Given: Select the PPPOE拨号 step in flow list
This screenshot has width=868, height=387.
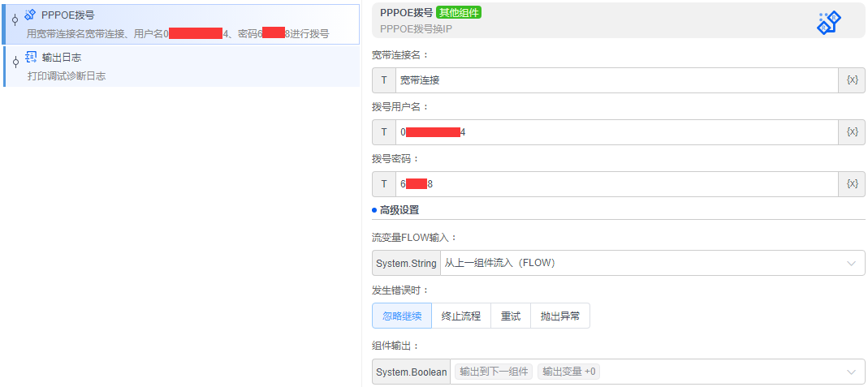Looking at the screenshot, I should 181,24.
